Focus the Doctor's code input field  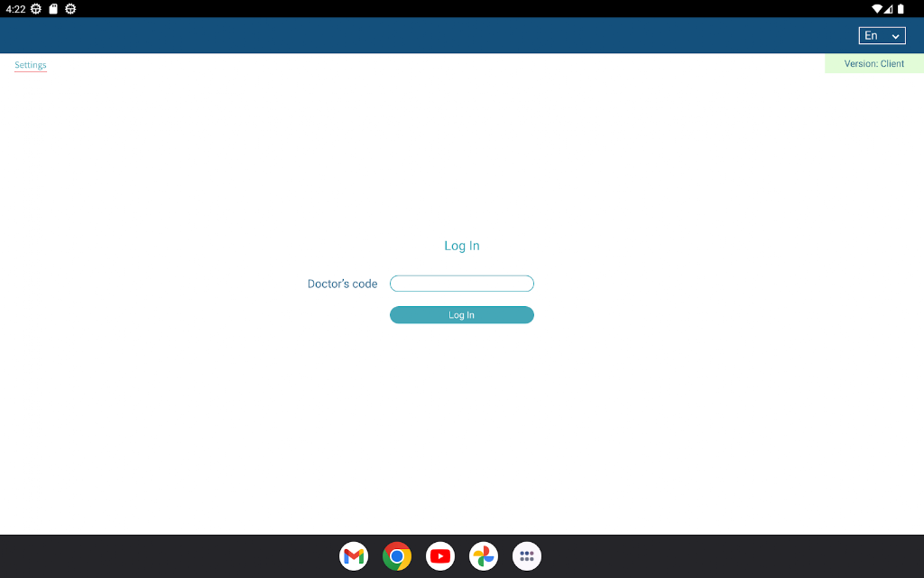[x=461, y=284]
